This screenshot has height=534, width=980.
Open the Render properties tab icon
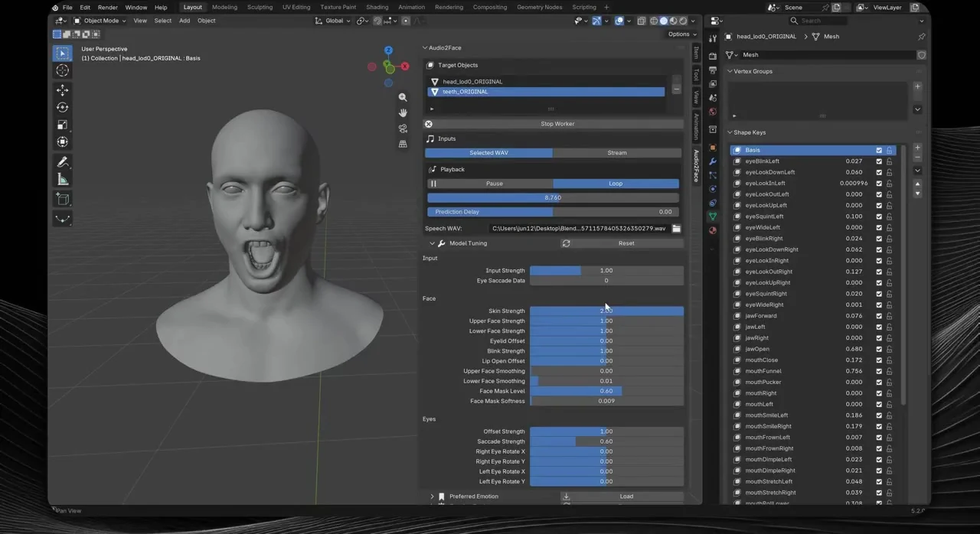[713, 57]
